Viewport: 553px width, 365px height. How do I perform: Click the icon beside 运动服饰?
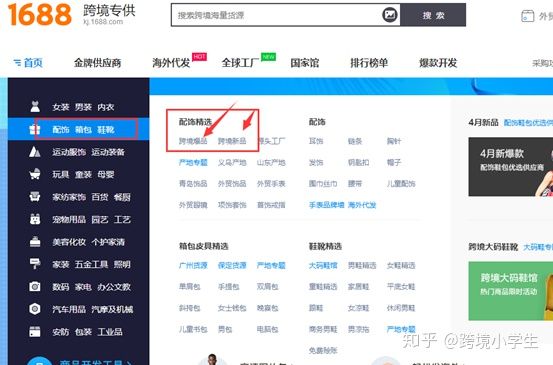pyautogui.click(x=35, y=152)
